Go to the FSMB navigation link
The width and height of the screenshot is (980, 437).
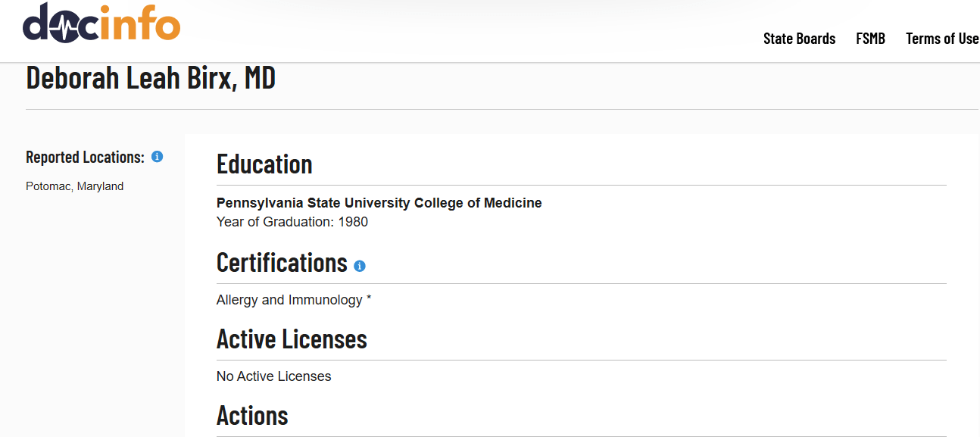pos(870,39)
